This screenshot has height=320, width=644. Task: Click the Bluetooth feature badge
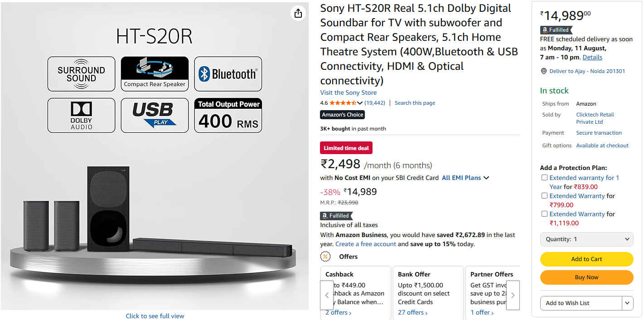click(228, 74)
